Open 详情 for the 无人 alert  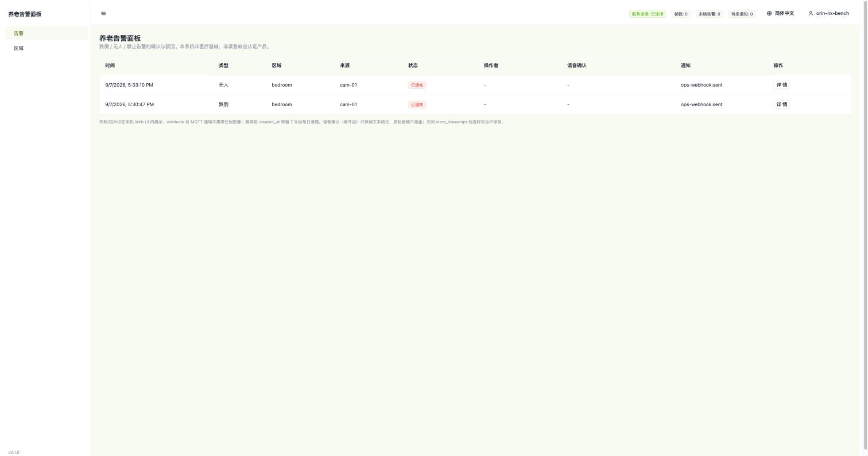pos(782,85)
